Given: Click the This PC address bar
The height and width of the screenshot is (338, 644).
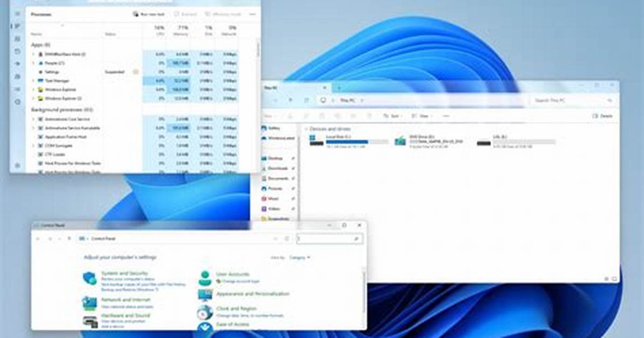Looking at the screenshot, I should point(421,100).
